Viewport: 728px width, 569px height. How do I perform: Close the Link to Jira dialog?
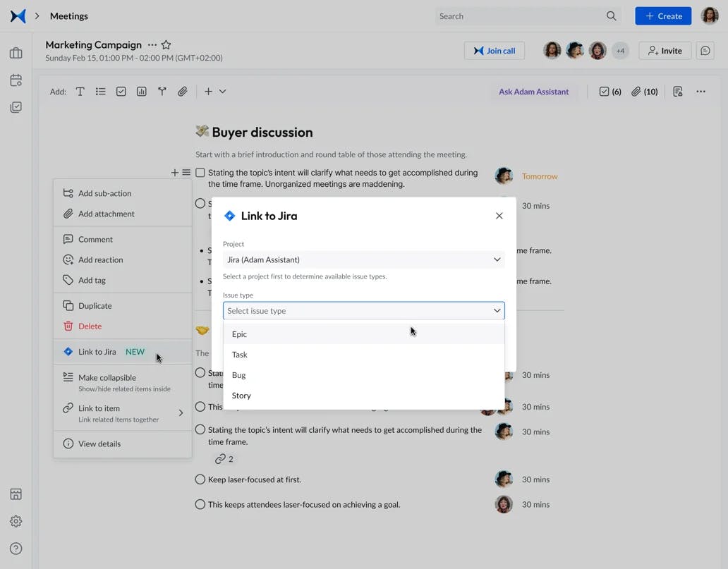(499, 216)
